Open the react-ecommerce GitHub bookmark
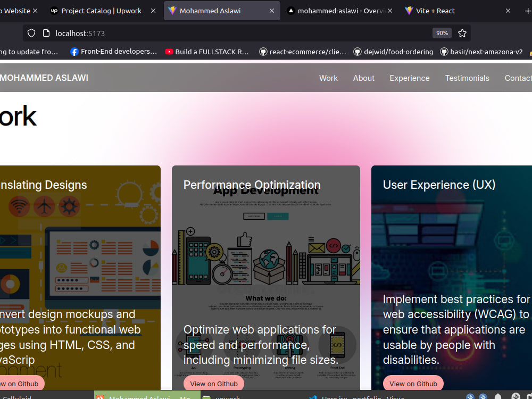Image resolution: width=532 pixels, height=399 pixels. (x=303, y=52)
